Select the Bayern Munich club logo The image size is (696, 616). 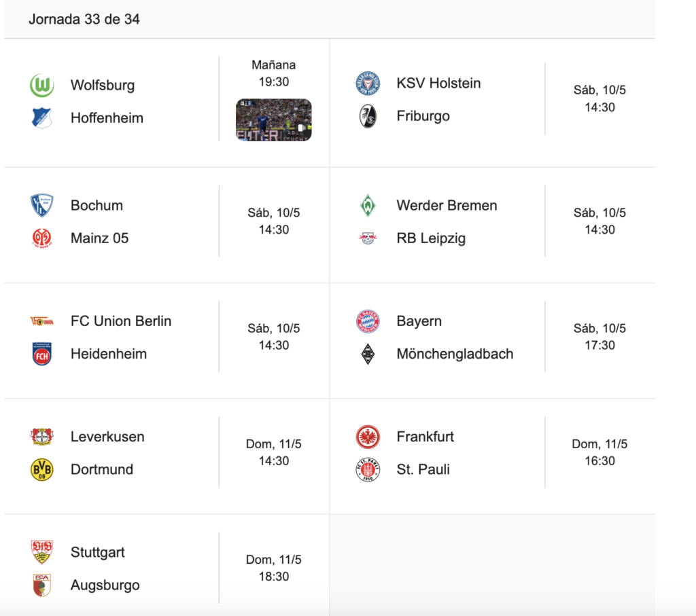[x=368, y=321]
